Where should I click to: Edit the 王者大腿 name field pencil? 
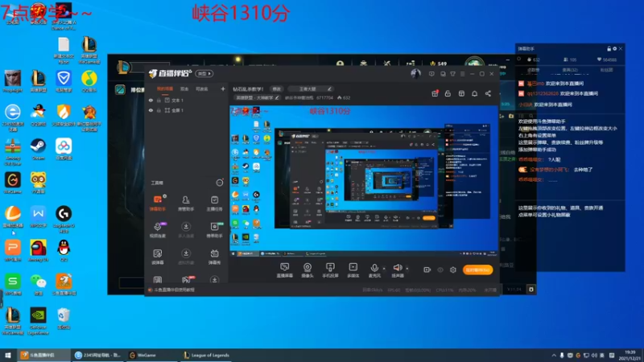tap(329, 88)
